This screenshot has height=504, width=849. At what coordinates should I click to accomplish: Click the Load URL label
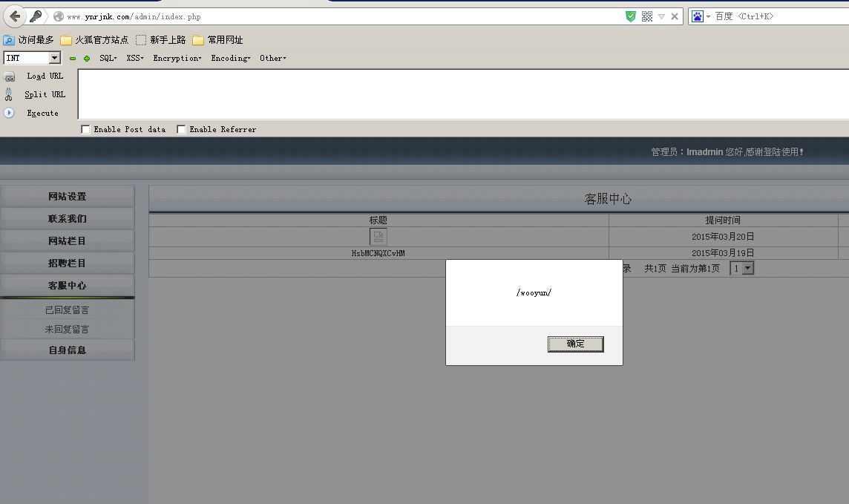pyautogui.click(x=45, y=76)
